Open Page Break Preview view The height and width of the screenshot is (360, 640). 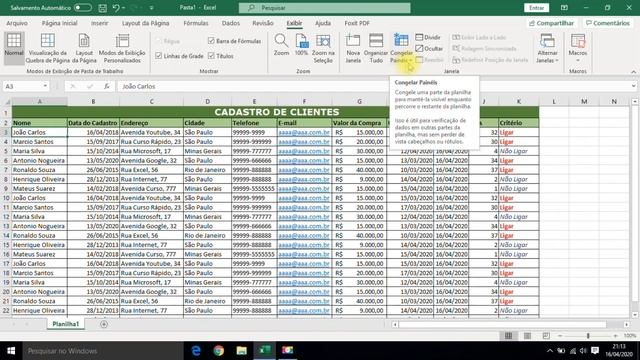(48, 48)
